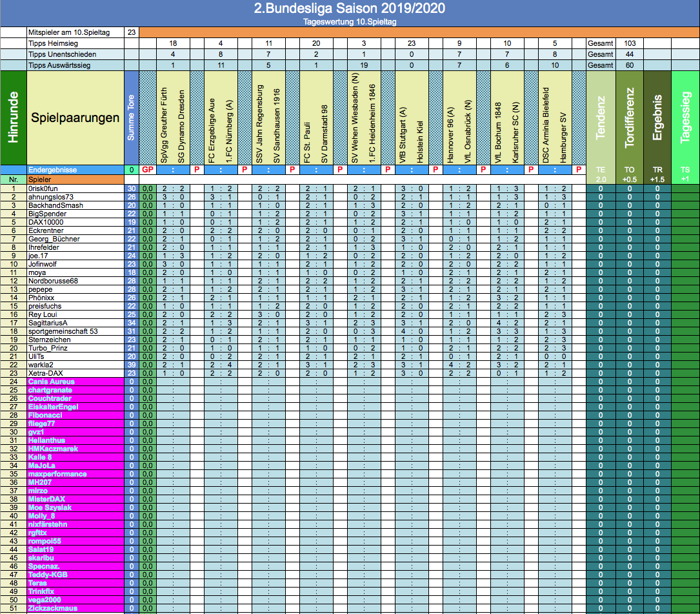Select player name 'BackhandSmash'

click(55, 205)
